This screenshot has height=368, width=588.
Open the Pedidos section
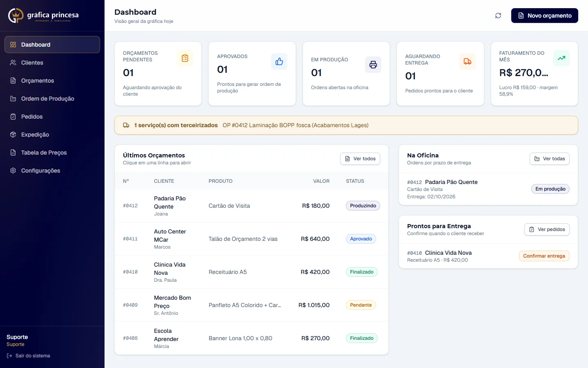click(52, 117)
